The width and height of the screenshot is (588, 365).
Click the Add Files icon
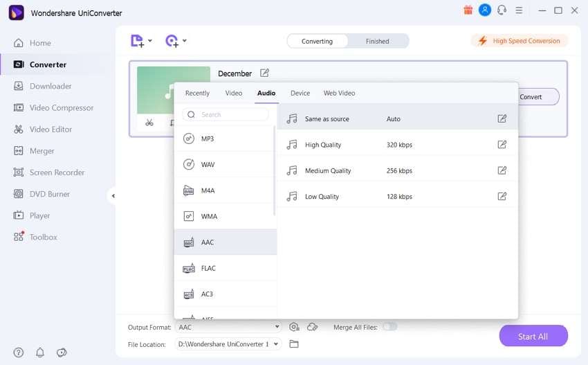[137, 41]
